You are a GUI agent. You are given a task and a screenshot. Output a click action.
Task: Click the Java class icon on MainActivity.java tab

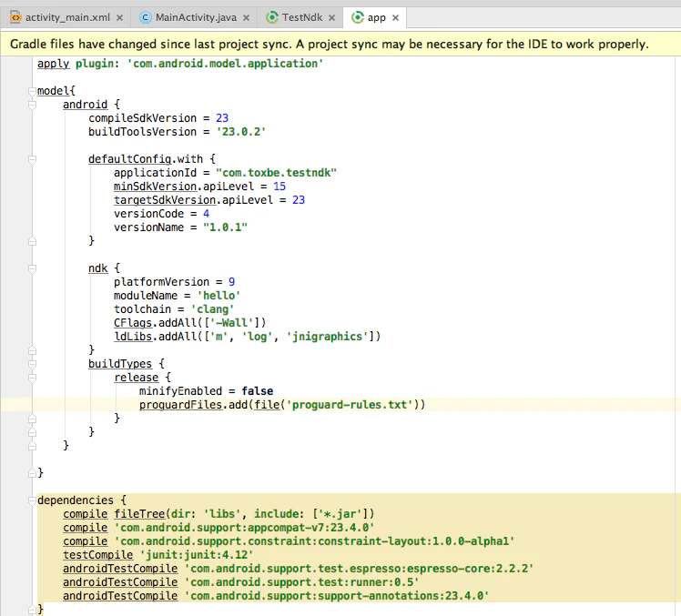(x=145, y=17)
